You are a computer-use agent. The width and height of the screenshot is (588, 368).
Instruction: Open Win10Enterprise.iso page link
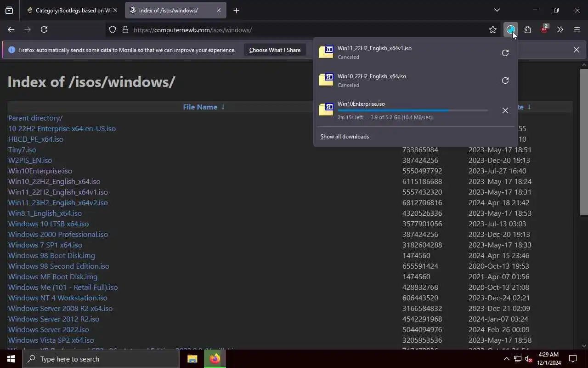(x=40, y=171)
